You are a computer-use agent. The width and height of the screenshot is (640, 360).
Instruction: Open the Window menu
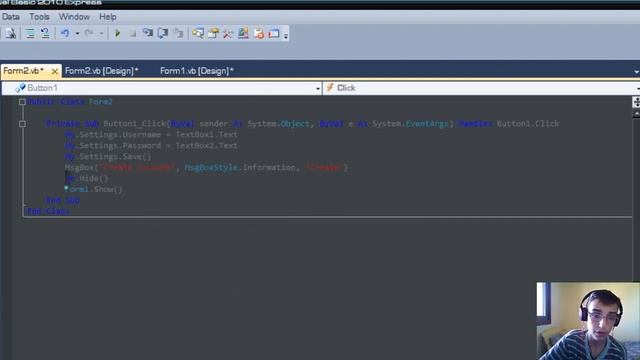(74, 17)
